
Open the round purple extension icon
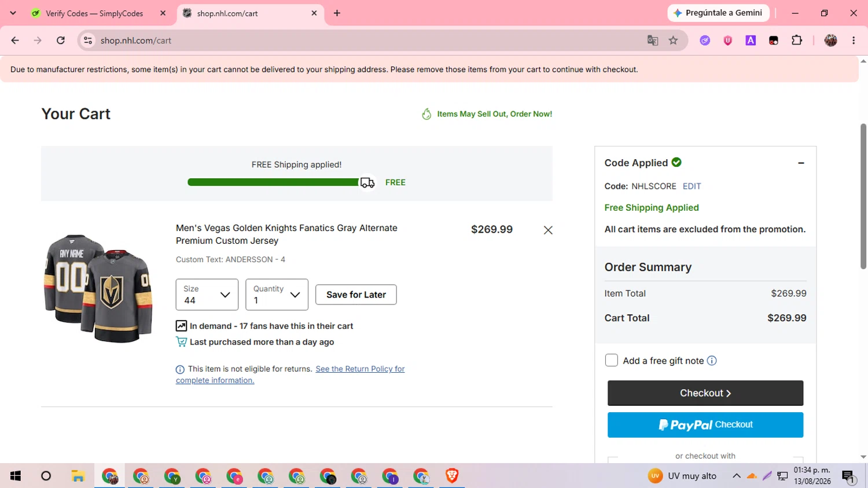coord(705,41)
